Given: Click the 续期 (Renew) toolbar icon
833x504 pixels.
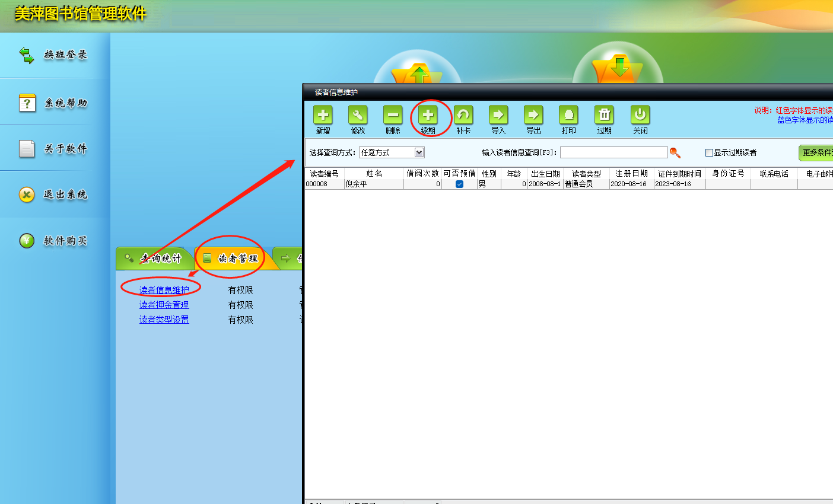Looking at the screenshot, I should coord(428,116).
